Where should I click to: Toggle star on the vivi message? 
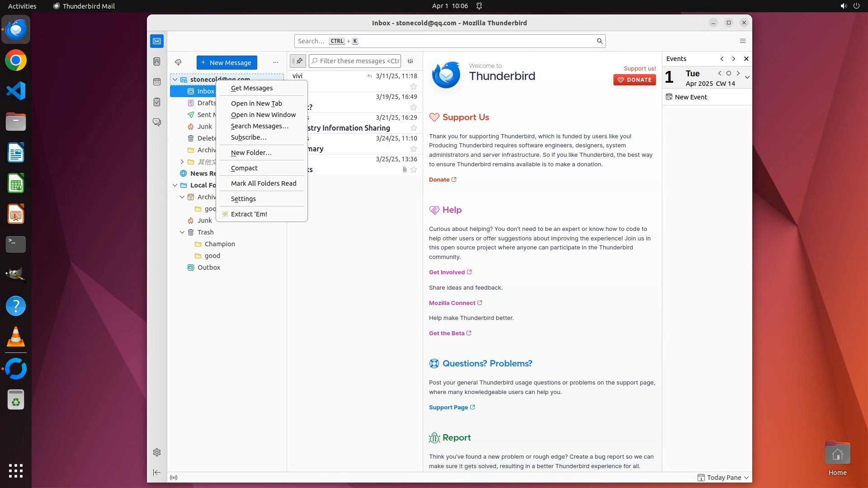(413, 86)
